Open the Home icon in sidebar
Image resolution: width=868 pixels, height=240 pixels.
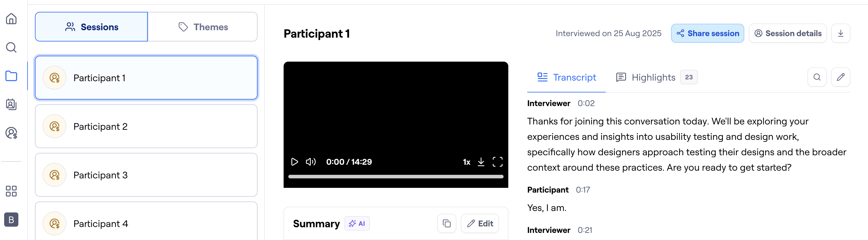[11, 19]
